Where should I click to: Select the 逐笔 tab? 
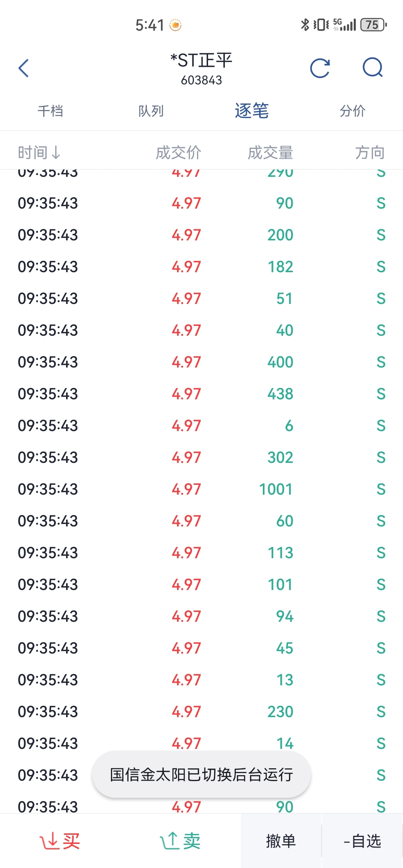pyautogui.click(x=252, y=111)
